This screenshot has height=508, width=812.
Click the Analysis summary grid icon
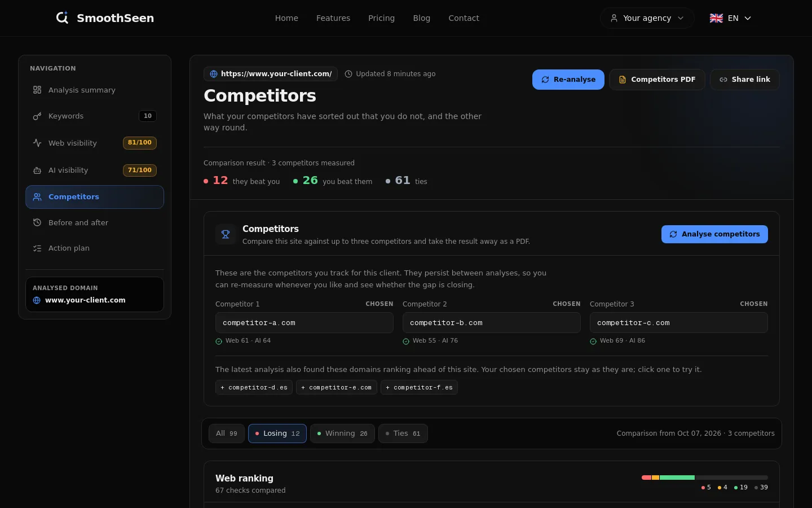tap(37, 90)
